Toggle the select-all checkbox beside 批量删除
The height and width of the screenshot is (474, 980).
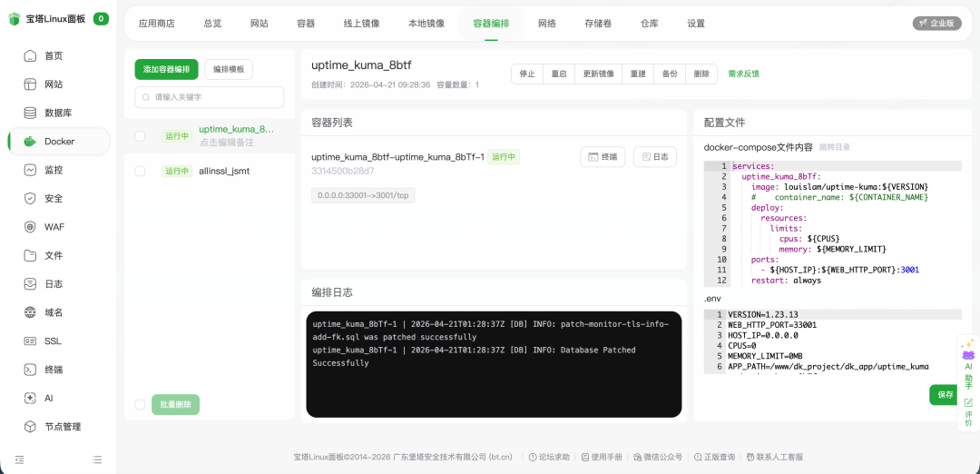140,405
